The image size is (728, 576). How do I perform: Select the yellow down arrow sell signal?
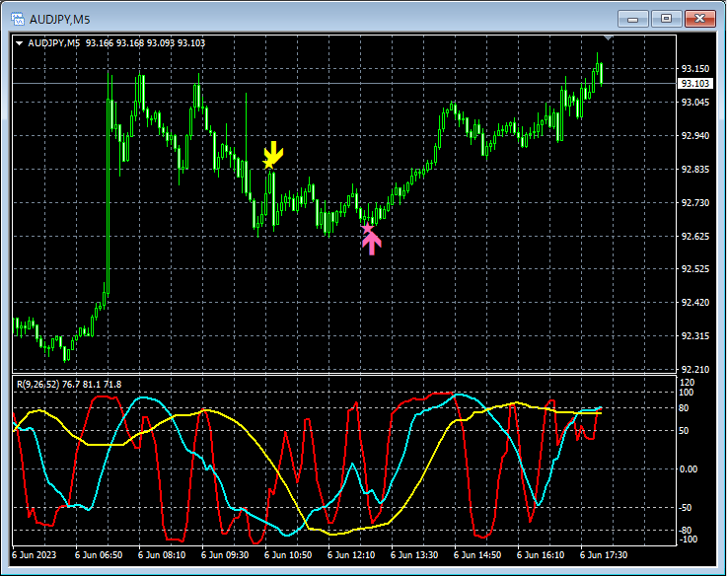click(275, 152)
